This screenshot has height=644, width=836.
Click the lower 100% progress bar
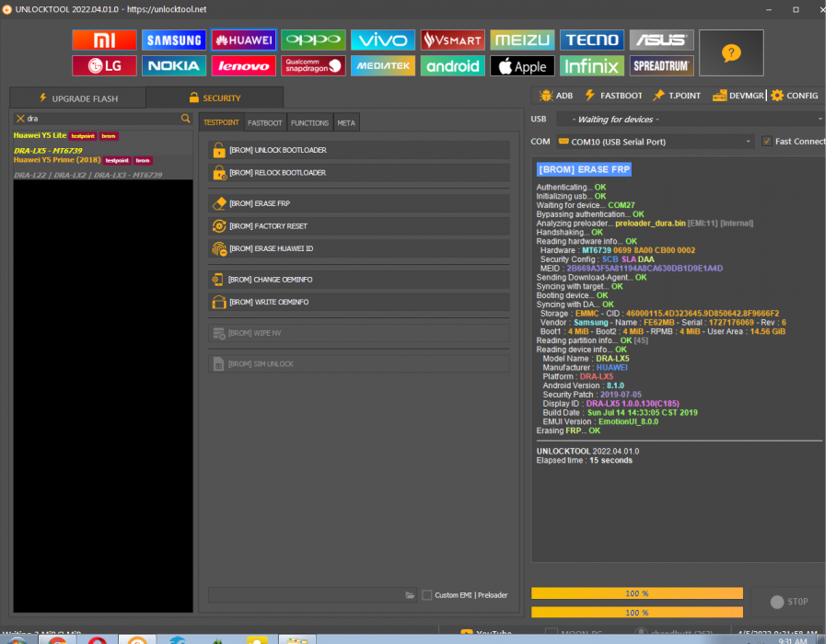tap(637, 613)
